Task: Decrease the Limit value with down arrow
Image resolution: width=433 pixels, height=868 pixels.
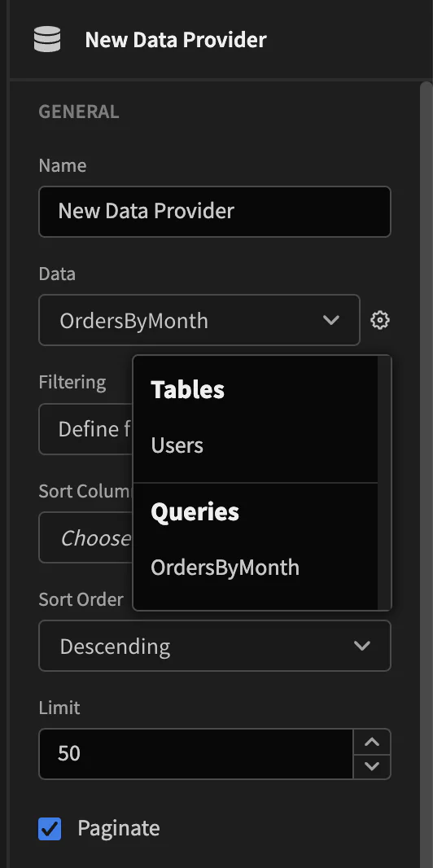Action: (x=372, y=767)
